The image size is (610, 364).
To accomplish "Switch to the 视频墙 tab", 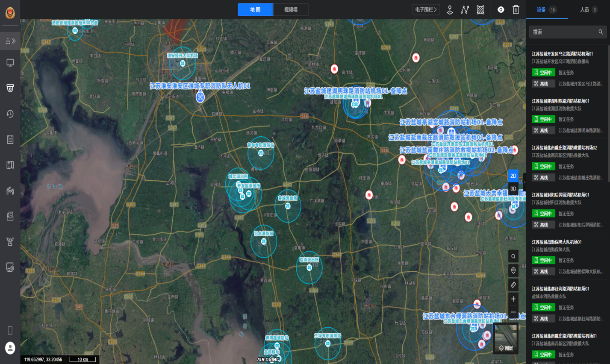I will tap(291, 10).
